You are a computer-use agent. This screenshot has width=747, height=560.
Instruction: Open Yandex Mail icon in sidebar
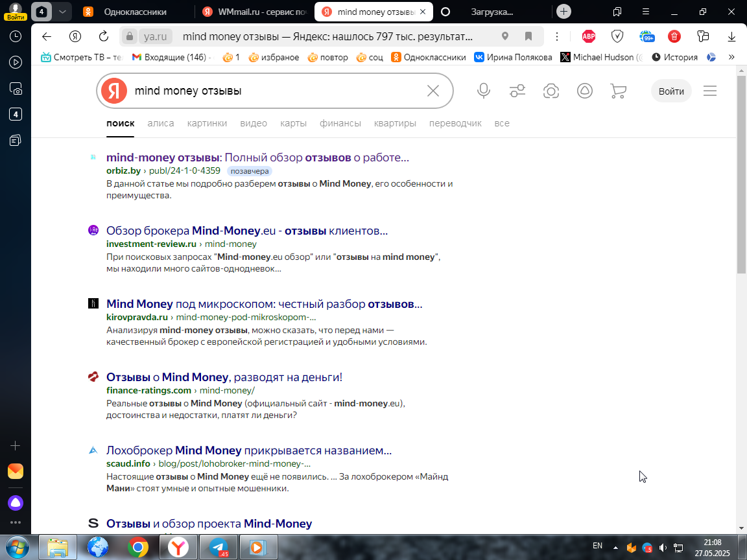(x=16, y=471)
